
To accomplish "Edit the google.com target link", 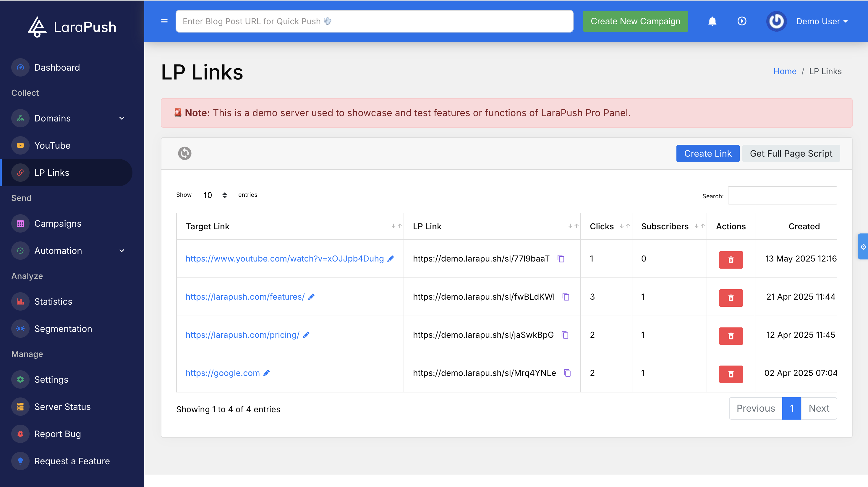I will (x=267, y=373).
